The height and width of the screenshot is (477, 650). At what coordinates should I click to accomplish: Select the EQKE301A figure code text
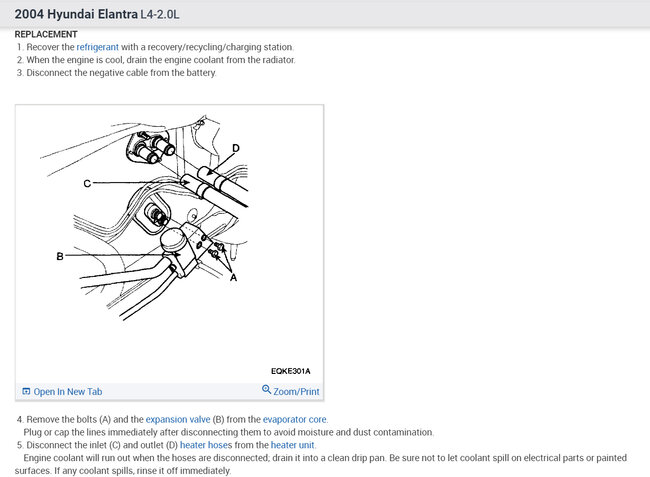click(x=291, y=371)
